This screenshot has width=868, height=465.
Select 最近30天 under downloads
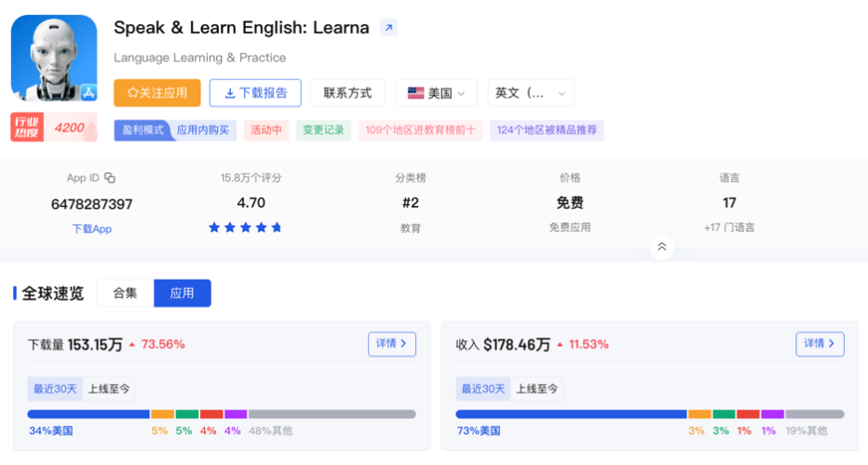click(x=56, y=389)
